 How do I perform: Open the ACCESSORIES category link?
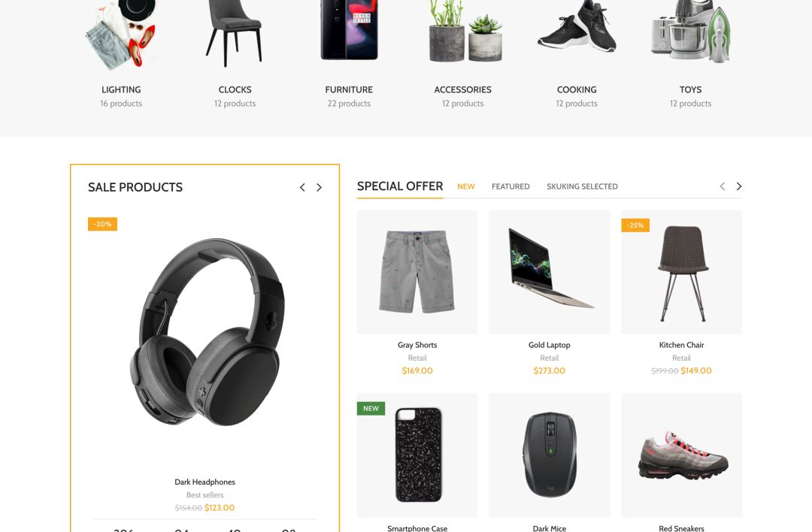(x=463, y=89)
